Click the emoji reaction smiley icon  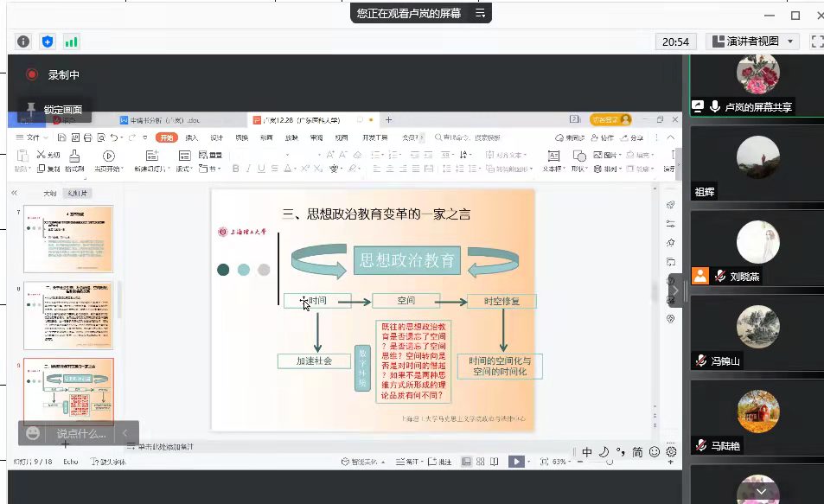(33, 433)
